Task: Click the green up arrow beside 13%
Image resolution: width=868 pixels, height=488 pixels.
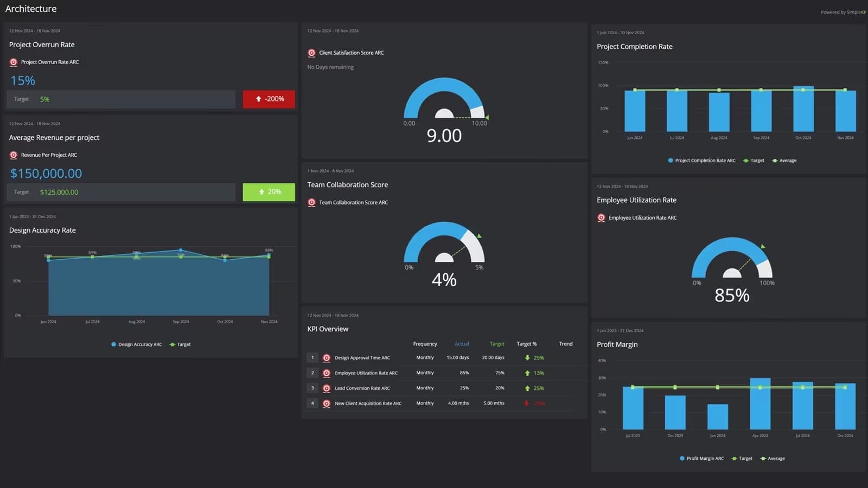Action: [x=527, y=373]
